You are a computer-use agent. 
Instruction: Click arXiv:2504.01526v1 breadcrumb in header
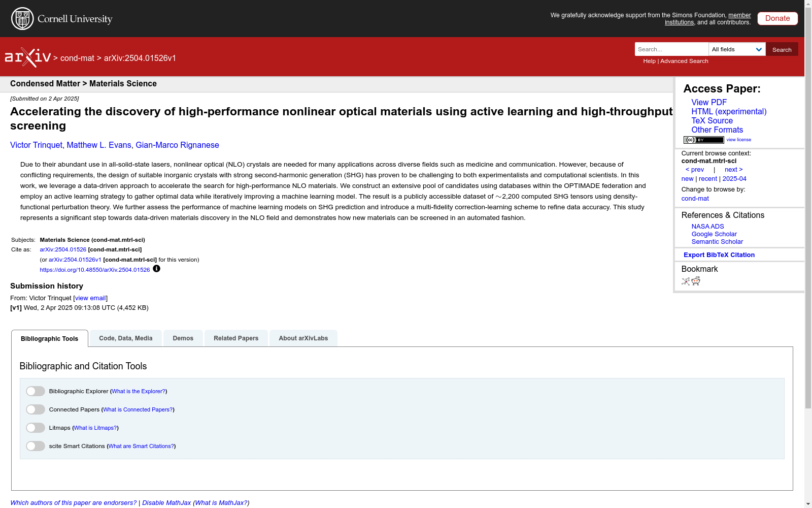coord(140,58)
